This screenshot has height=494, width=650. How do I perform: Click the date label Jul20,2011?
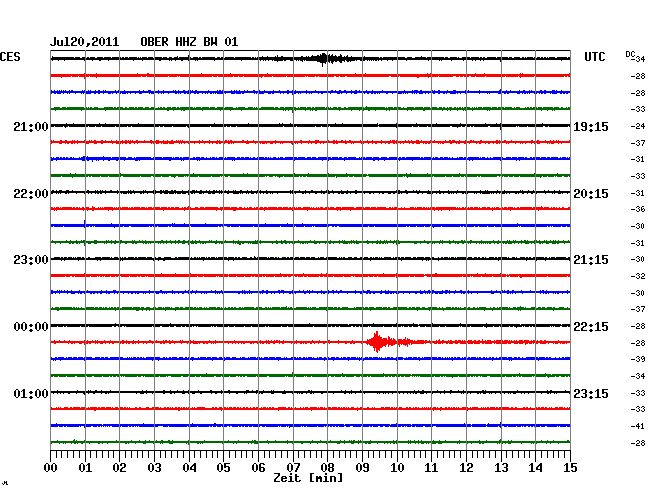85,42
